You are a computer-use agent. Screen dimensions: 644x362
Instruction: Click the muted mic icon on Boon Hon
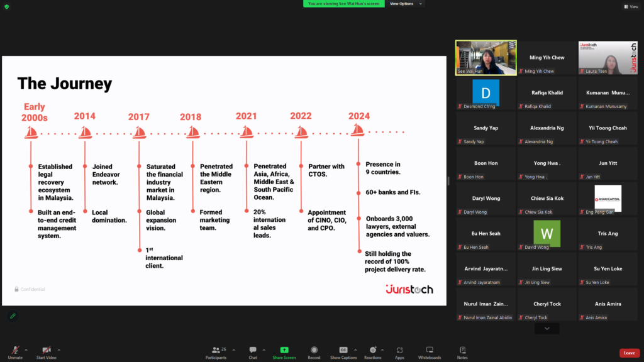point(460,177)
